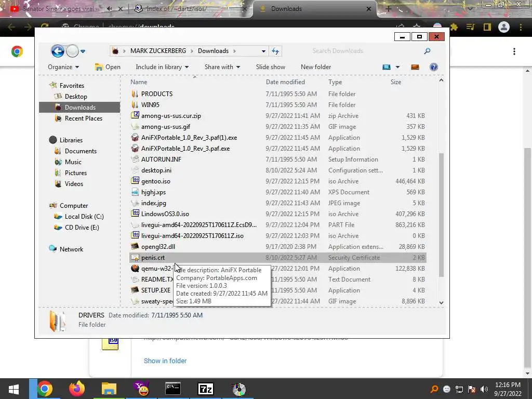This screenshot has height=399, width=532.
Task: Click New folder button
Action: point(315,67)
